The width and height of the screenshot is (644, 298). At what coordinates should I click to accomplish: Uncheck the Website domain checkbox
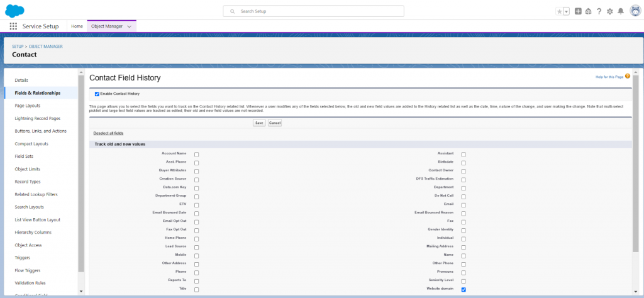pos(464,290)
